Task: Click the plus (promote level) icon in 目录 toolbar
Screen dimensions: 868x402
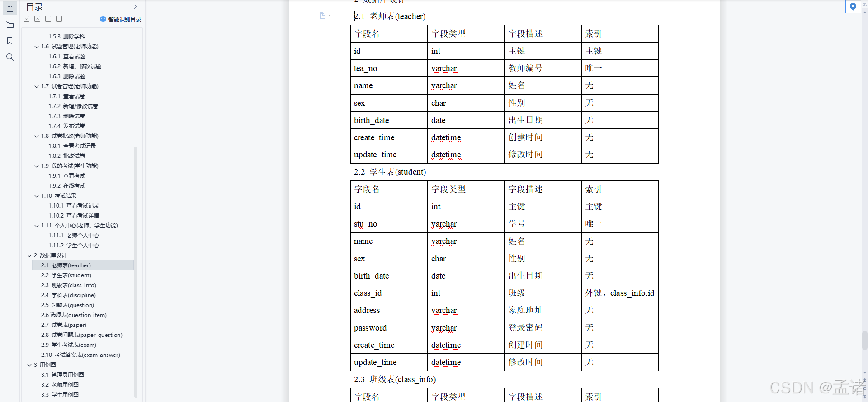Action: click(x=48, y=19)
